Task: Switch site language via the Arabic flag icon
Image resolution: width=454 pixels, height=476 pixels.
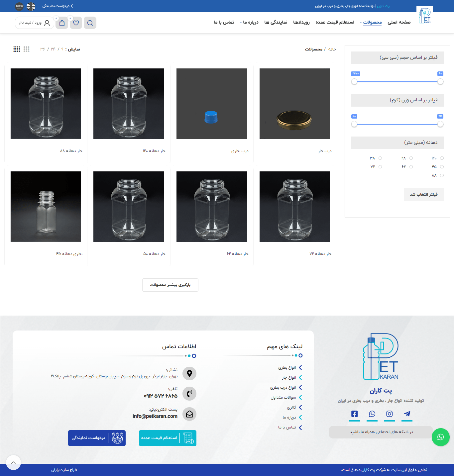Action: click(x=19, y=6)
